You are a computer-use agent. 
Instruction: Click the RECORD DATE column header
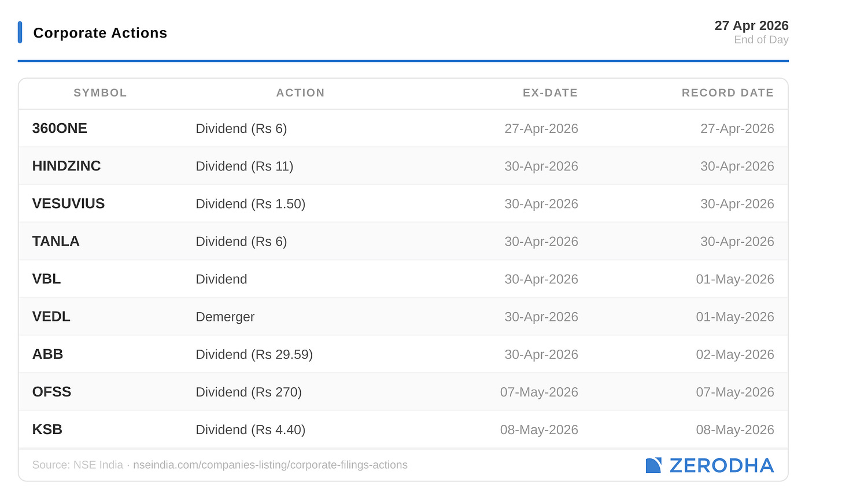pyautogui.click(x=727, y=93)
